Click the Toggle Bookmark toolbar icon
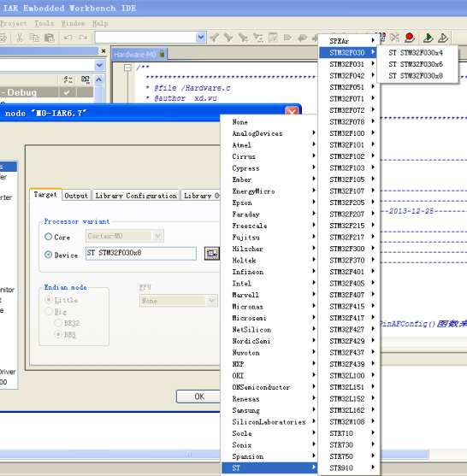Screen dimensions: 467x476 pyautogui.click(x=287, y=38)
